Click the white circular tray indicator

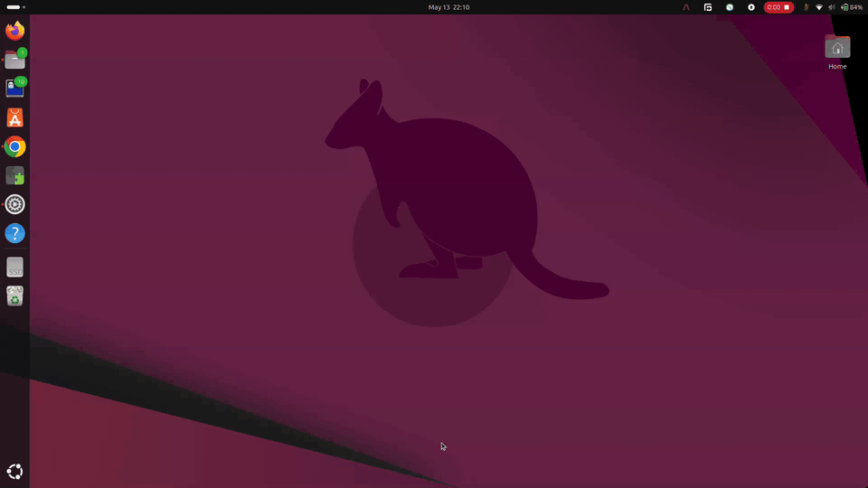tap(751, 7)
